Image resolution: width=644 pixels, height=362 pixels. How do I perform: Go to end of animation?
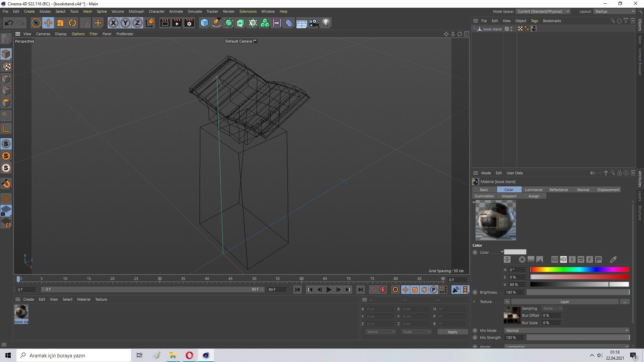[x=360, y=290]
